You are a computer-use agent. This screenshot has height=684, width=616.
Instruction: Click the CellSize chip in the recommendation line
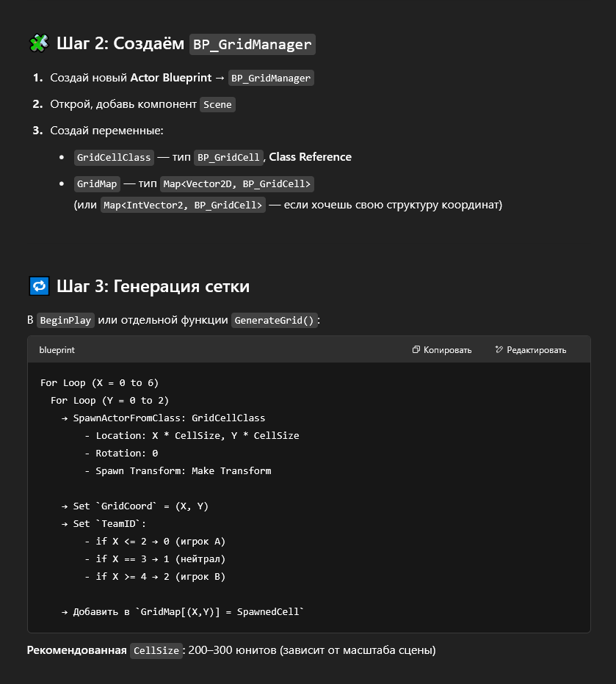coord(156,650)
